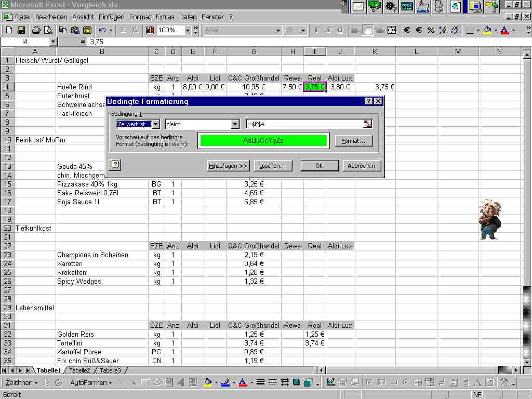Click the AutoSum sigma icon
This screenshot has height=399, width=532.
(x=123, y=30)
